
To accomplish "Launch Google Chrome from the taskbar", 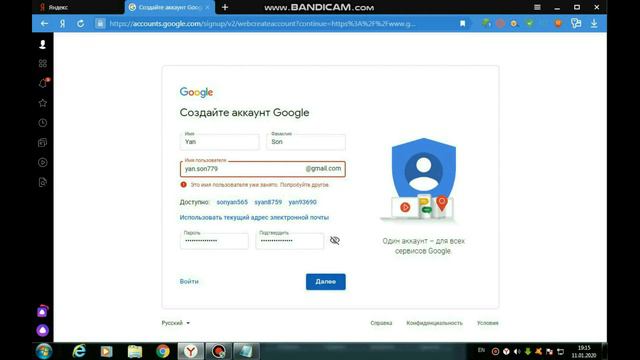I will (162, 351).
